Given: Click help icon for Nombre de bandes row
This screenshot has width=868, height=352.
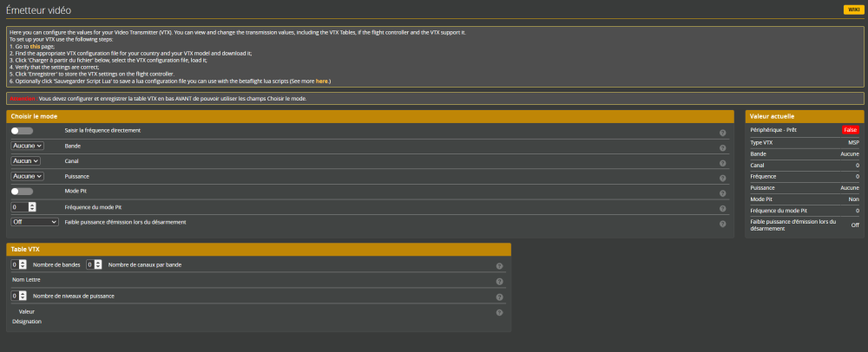Looking at the screenshot, I should click(499, 266).
